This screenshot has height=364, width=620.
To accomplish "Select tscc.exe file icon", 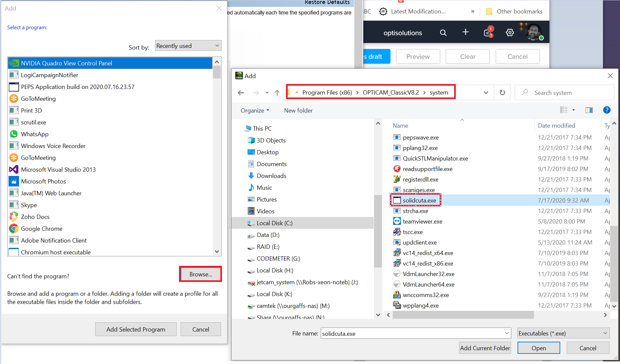I will click(397, 232).
